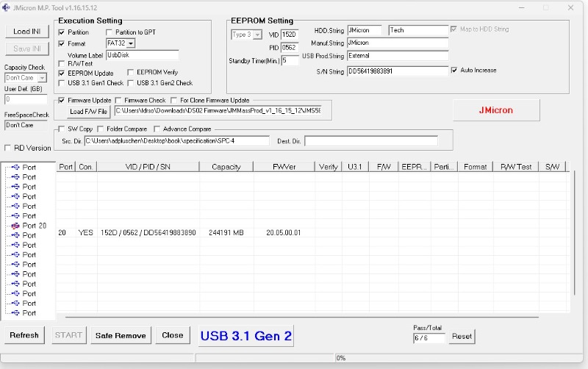Enable the Partition to GPT checkbox
This screenshot has width=588, height=369.
click(110, 32)
